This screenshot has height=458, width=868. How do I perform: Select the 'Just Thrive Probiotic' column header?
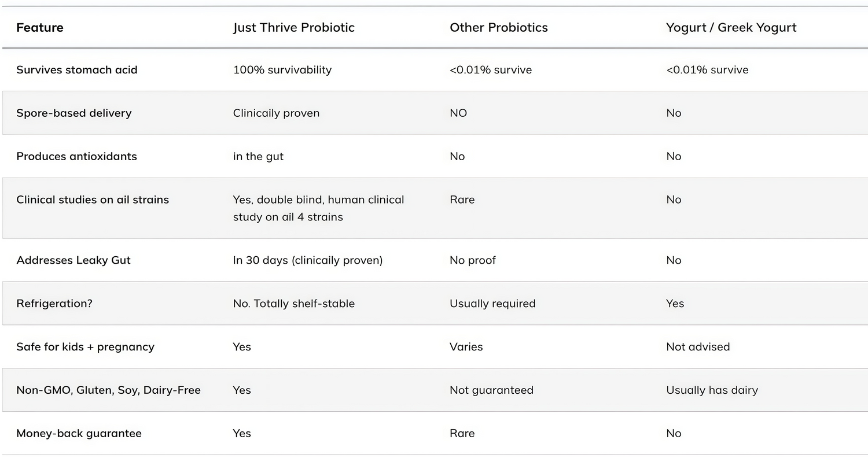tap(294, 28)
